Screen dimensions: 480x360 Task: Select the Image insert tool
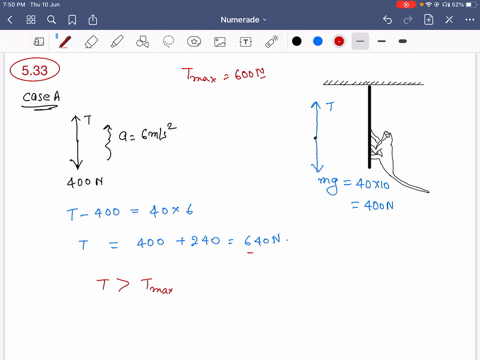(220, 42)
